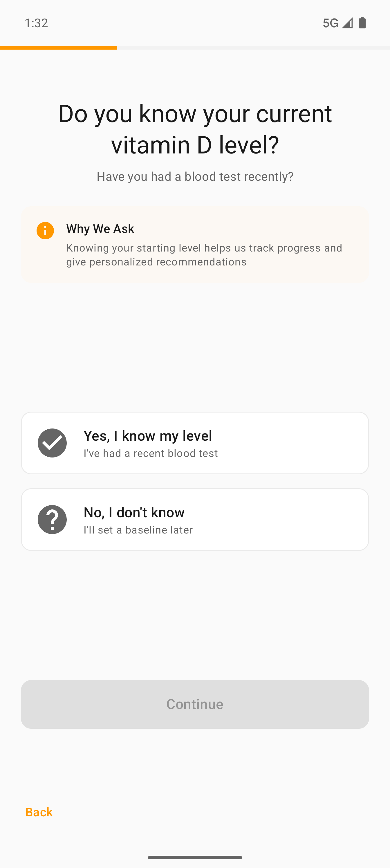The height and width of the screenshot is (868, 390).
Task: Tap the orange info icon
Action: tap(45, 231)
